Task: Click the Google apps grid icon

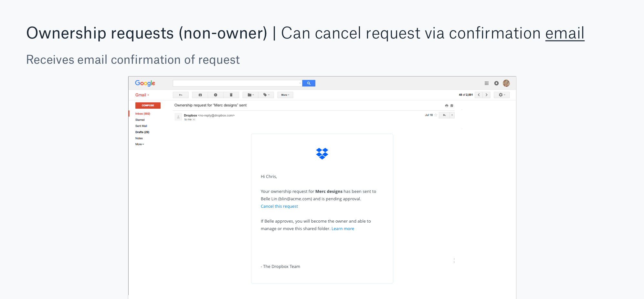Action: (x=487, y=83)
